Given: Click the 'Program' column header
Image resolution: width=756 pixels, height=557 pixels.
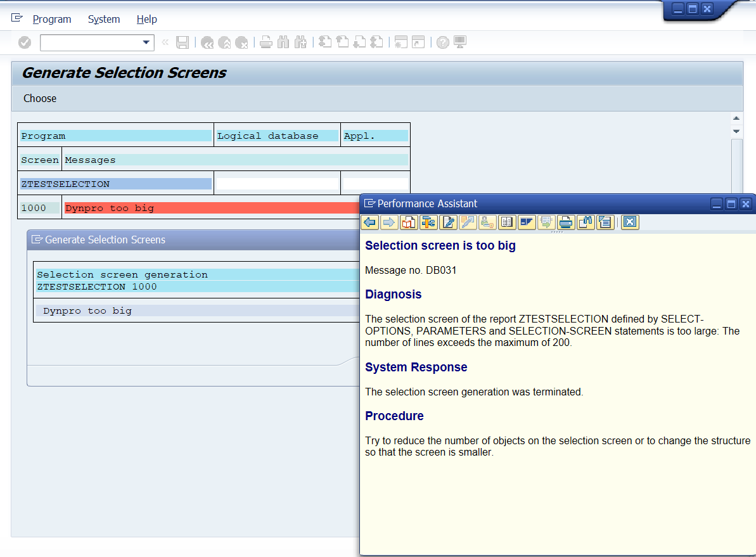Looking at the screenshot, I should 116,136.
